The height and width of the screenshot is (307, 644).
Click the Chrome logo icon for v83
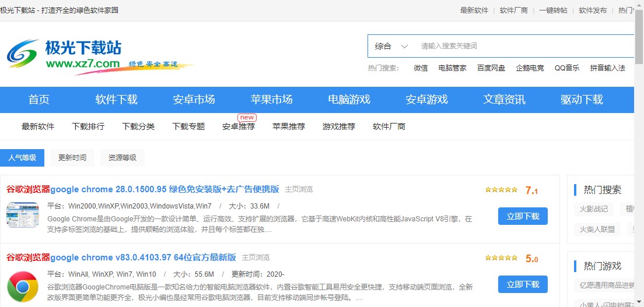[x=23, y=287]
